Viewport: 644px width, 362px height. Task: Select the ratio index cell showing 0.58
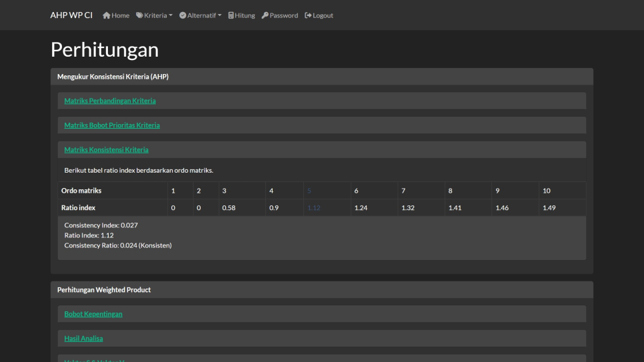229,208
